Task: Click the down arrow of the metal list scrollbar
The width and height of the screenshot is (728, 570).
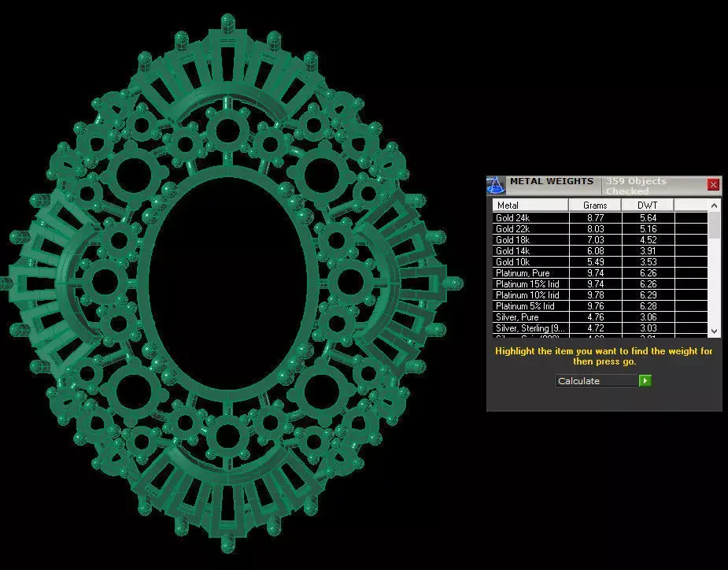Action: point(714,331)
